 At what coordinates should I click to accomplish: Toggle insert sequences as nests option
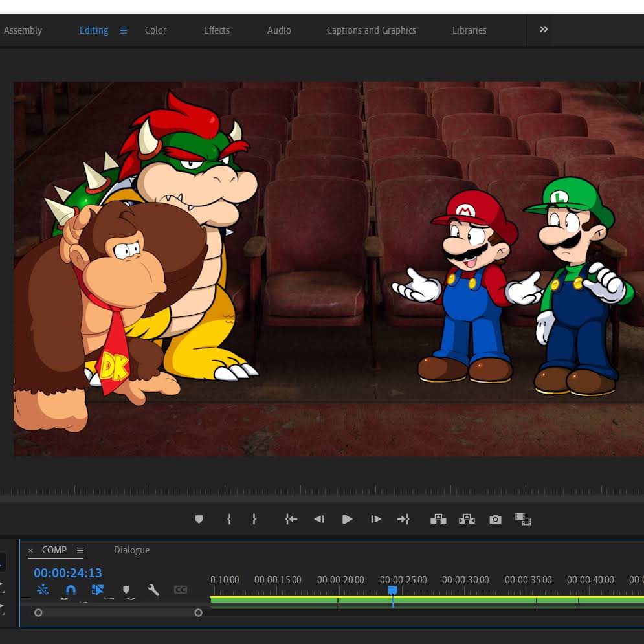43,590
